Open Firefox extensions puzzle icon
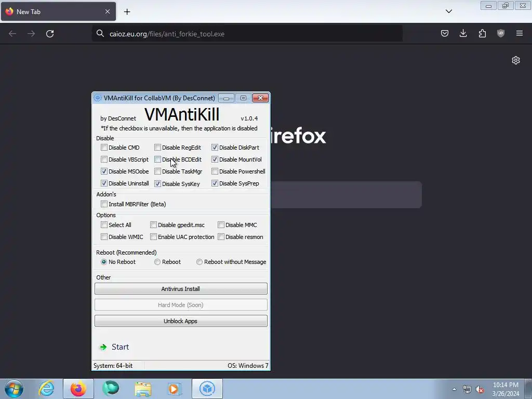 (x=482, y=33)
